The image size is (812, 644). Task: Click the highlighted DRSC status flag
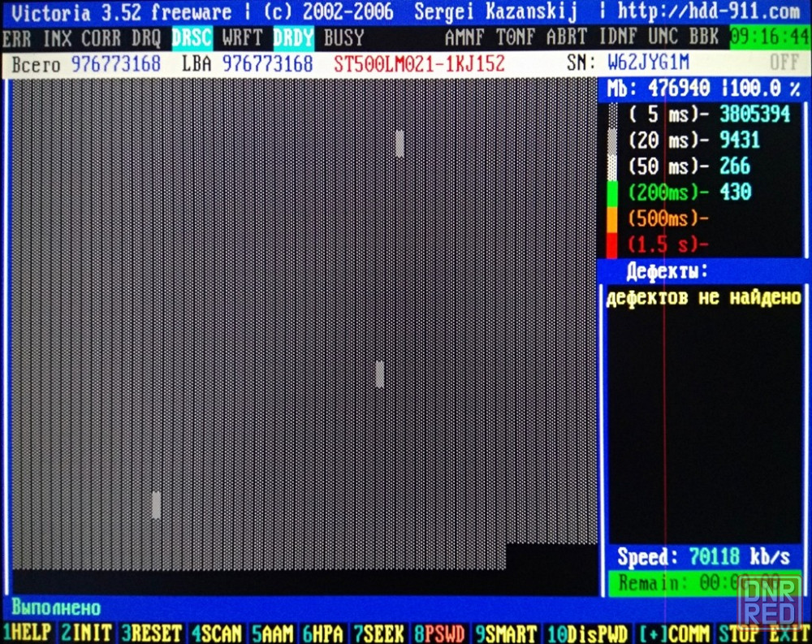click(x=192, y=38)
